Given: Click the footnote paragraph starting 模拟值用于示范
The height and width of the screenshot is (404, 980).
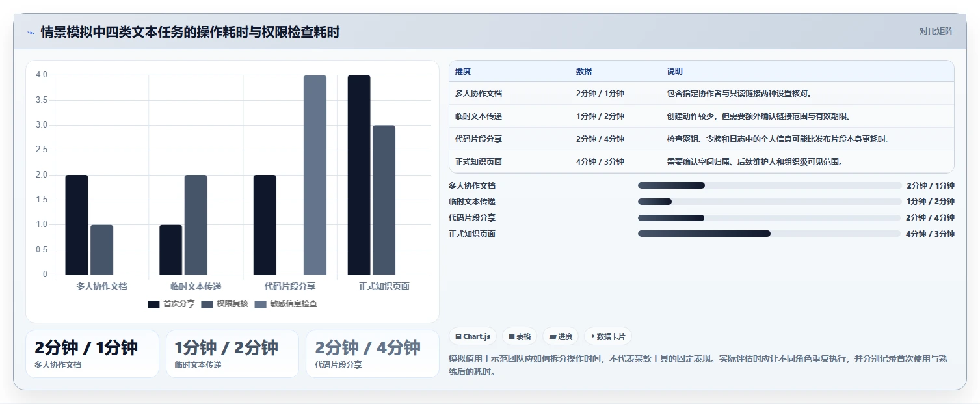Looking at the screenshot, I should (699, 365).
